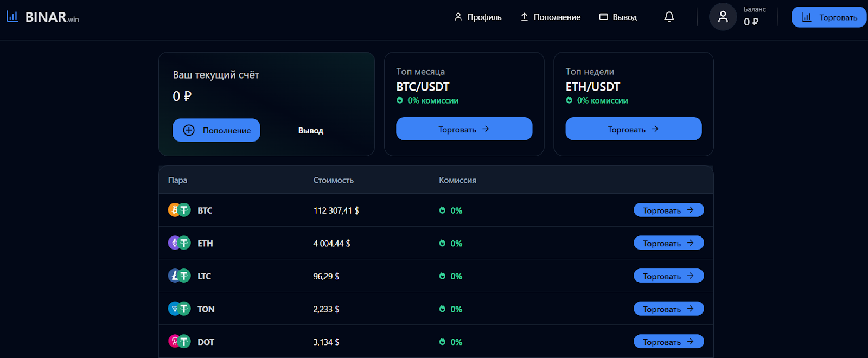Image resolution: width=868 pixels, height=358 pixels.
Task: Click the LTC coin pair icon
Action: point(179,276)
